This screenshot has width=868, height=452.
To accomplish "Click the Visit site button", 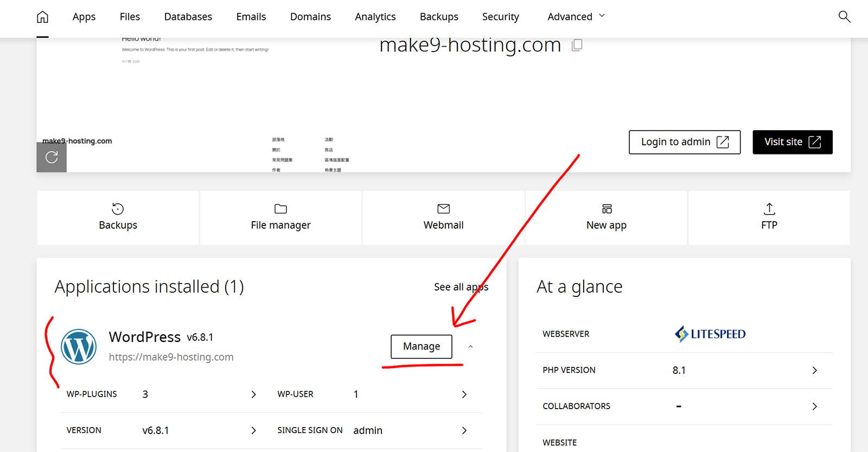I will [x=793, y=142].
